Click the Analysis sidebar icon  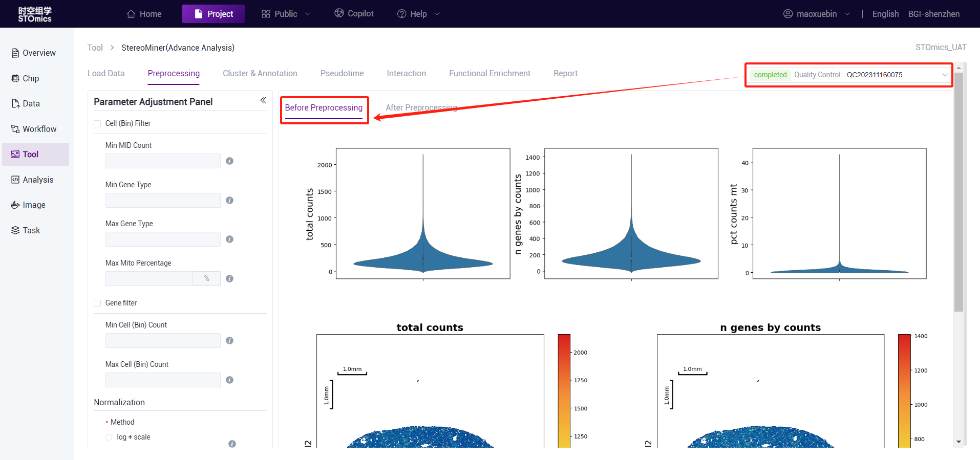click(15, 180)
